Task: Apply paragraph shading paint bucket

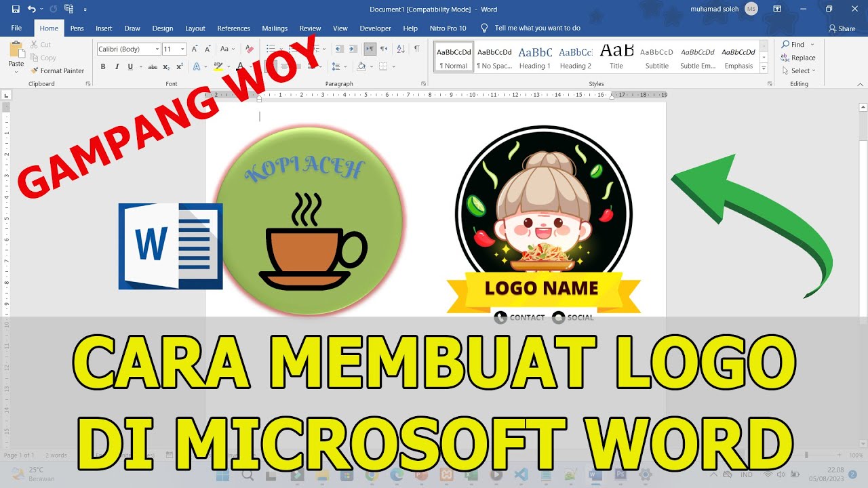Action: coord(361,66)
